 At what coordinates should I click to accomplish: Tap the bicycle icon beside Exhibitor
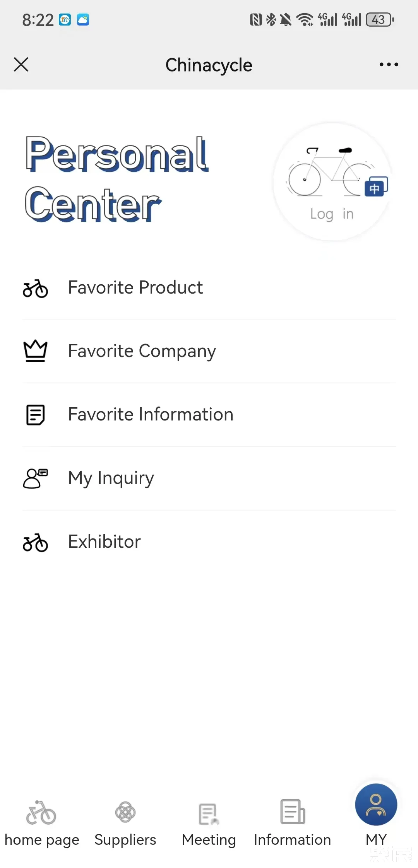coord(35,542)
